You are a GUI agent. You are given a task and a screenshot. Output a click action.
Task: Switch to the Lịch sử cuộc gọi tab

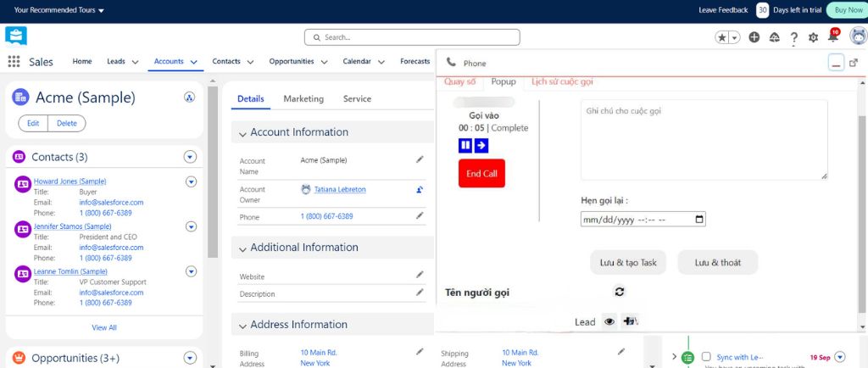562,82
